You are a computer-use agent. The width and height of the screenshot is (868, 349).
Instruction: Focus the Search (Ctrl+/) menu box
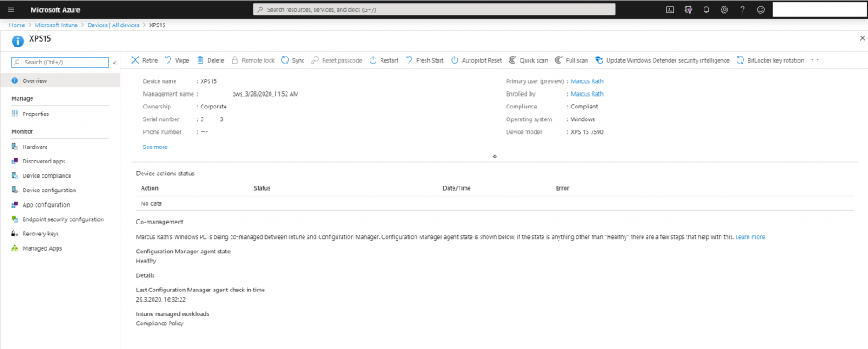[60, 63]
